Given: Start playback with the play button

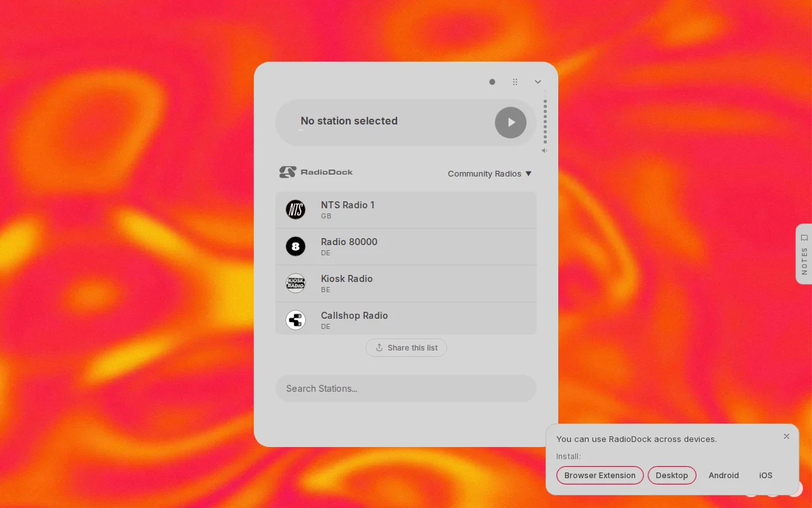Looking at the screenshot, I should coord(511,123).
